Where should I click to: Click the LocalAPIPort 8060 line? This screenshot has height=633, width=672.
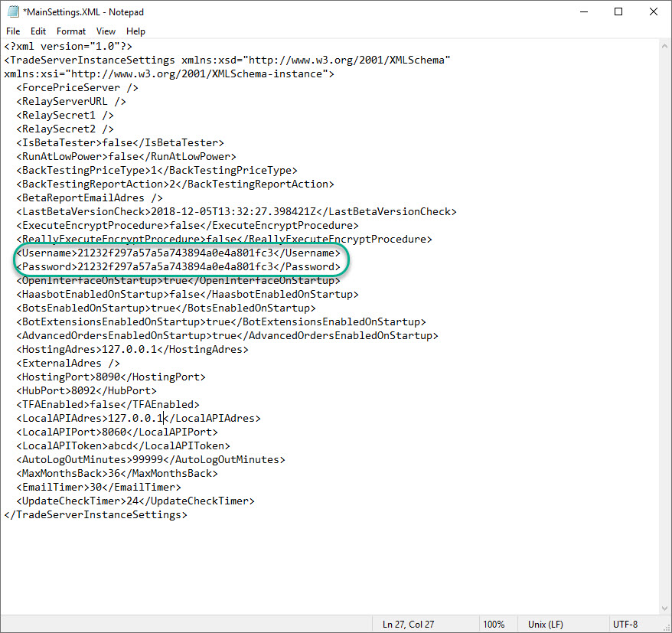[117, 432]
